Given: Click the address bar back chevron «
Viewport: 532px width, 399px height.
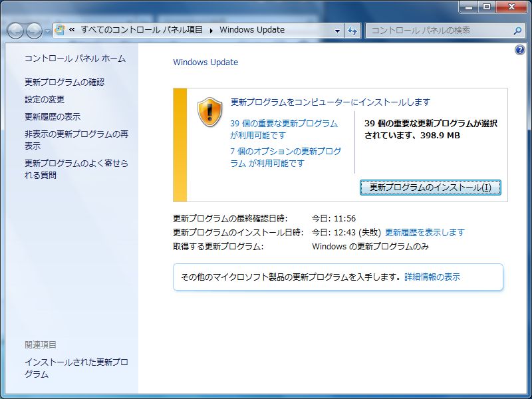Looking at the screenshot, I should pos(72,30).
